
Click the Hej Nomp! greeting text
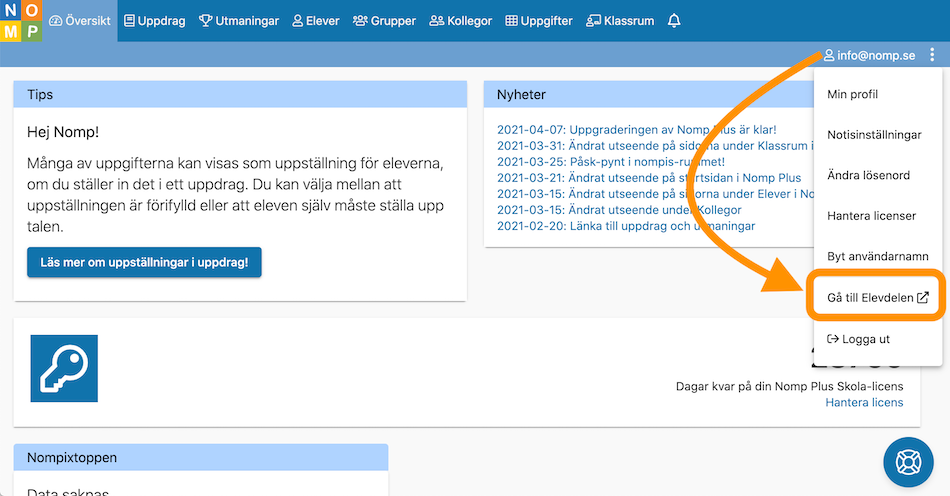tap(63, 132)
